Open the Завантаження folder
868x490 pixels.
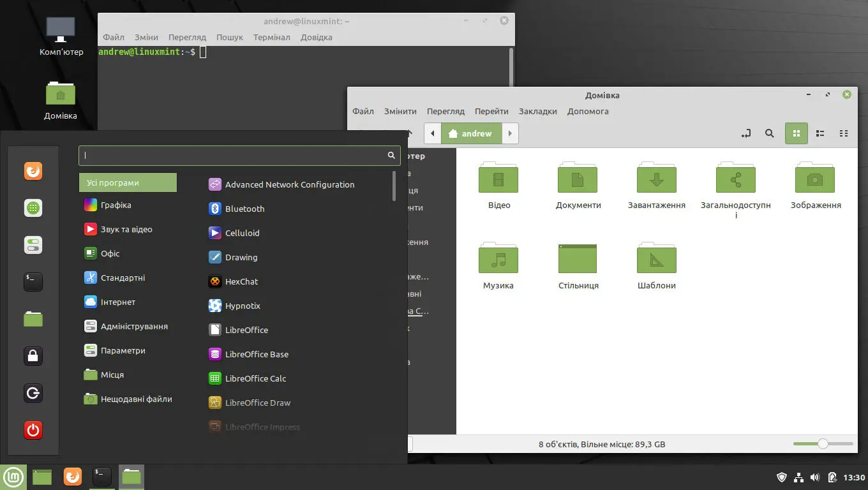pyautogui.click(x=656, y=186)
